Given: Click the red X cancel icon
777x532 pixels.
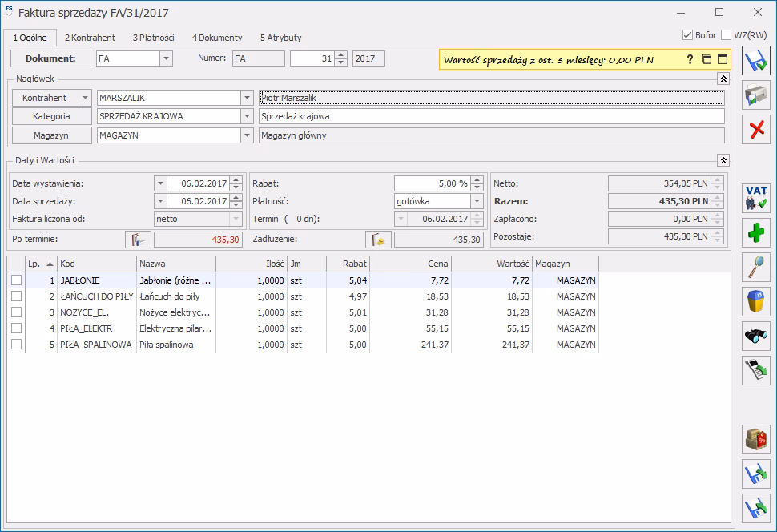Looking at the screenshot, I should (756, 130).
